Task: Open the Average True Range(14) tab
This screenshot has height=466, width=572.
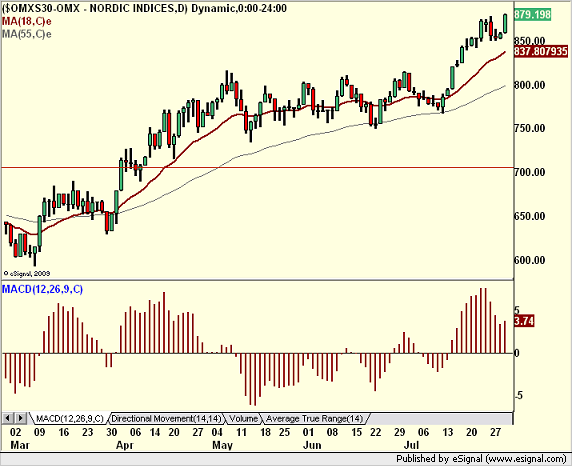Action: [314, 419]
